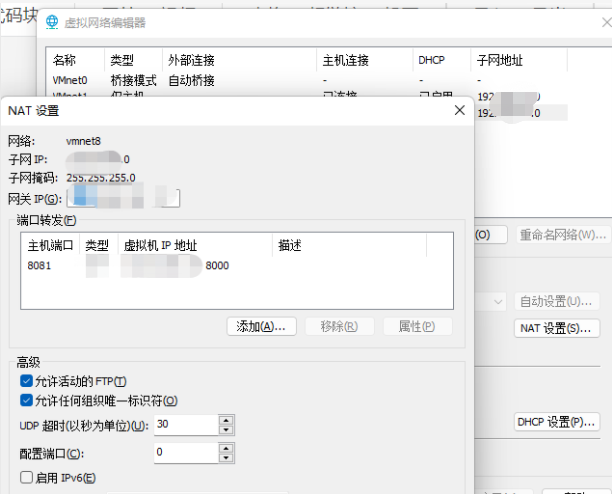Viewport: 612px width, 494px height.
Task: Increase UDP 超时 value with up arrow
Action: tap(226, 420)
